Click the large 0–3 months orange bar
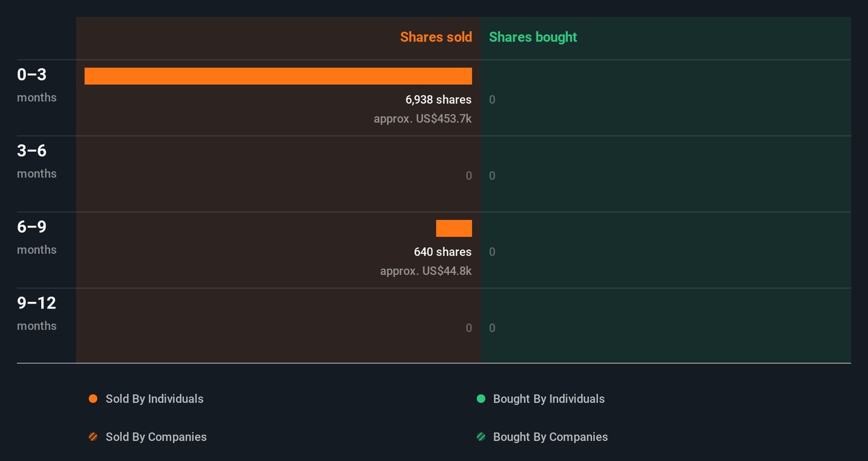 [x=278, y=76]
